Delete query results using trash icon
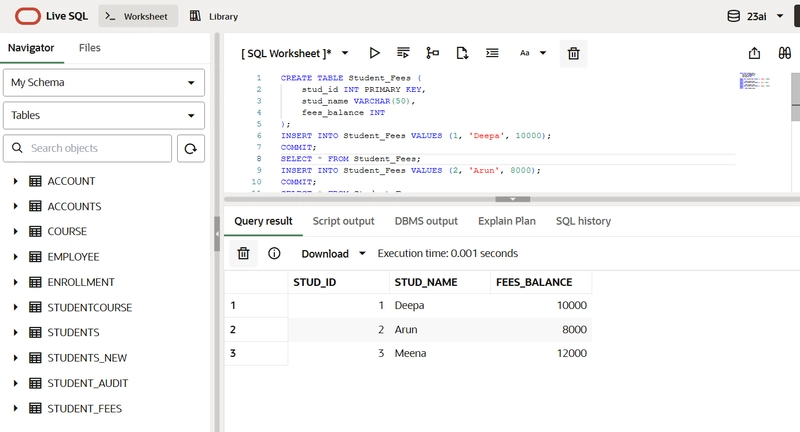 (x=243, y=253)
